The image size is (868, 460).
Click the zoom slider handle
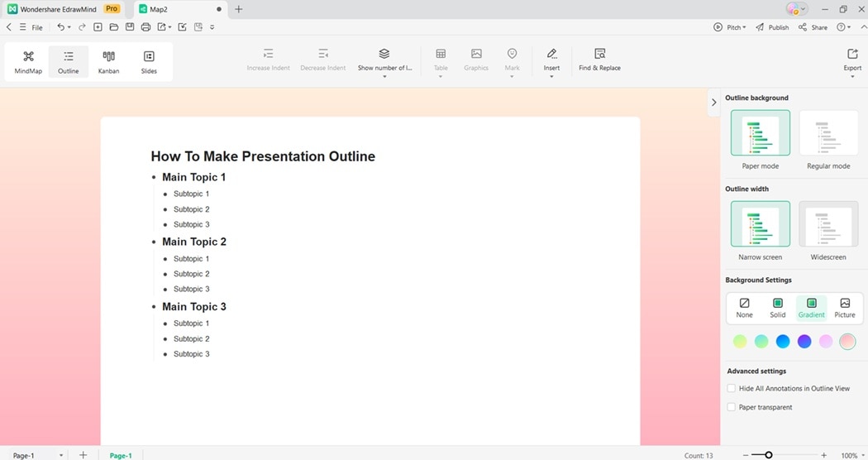768,455
